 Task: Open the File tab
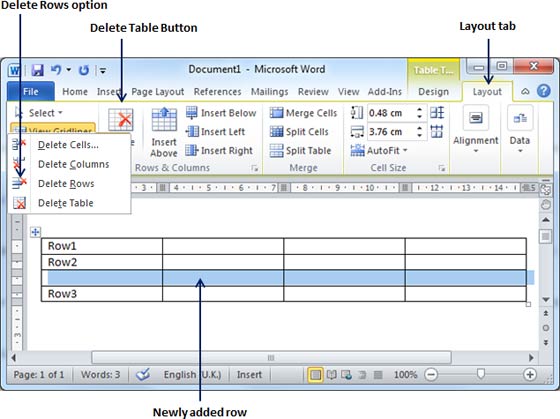(31, 91)
